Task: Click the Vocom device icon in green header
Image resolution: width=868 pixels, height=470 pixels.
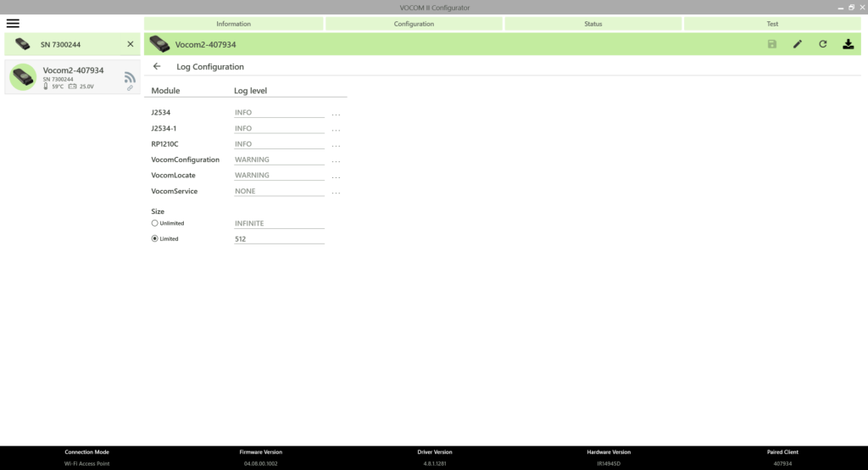Action: coord(159,44)
